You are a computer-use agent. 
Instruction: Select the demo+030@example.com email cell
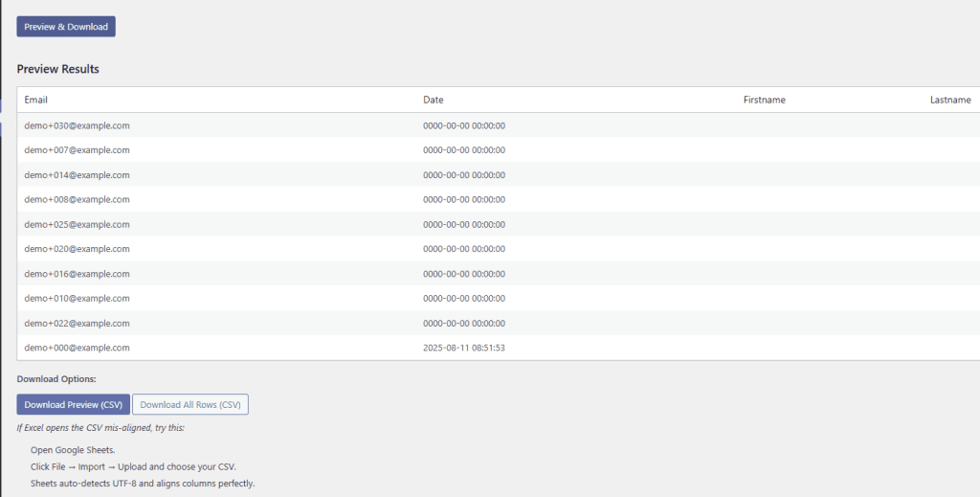click(x=77, y=125)
